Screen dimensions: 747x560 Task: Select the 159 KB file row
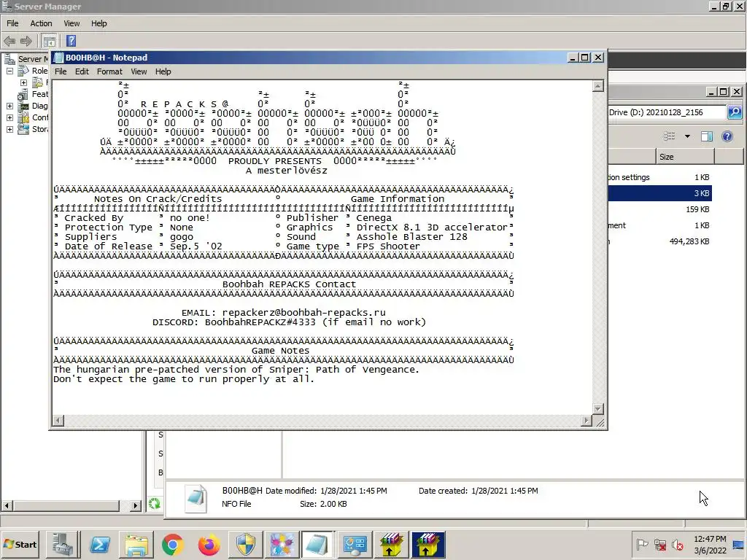click(x=659, y=209)
